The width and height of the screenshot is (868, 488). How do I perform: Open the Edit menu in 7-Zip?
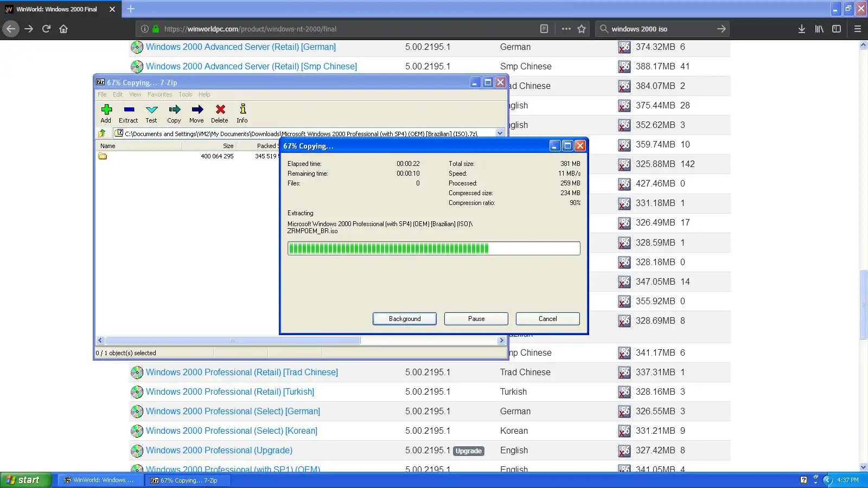pos(118,94)
